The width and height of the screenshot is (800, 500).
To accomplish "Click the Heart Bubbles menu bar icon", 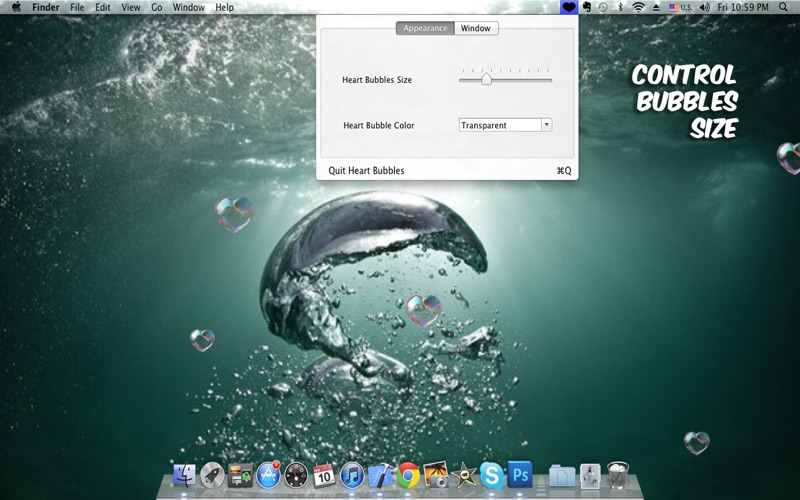I will 569,7.
